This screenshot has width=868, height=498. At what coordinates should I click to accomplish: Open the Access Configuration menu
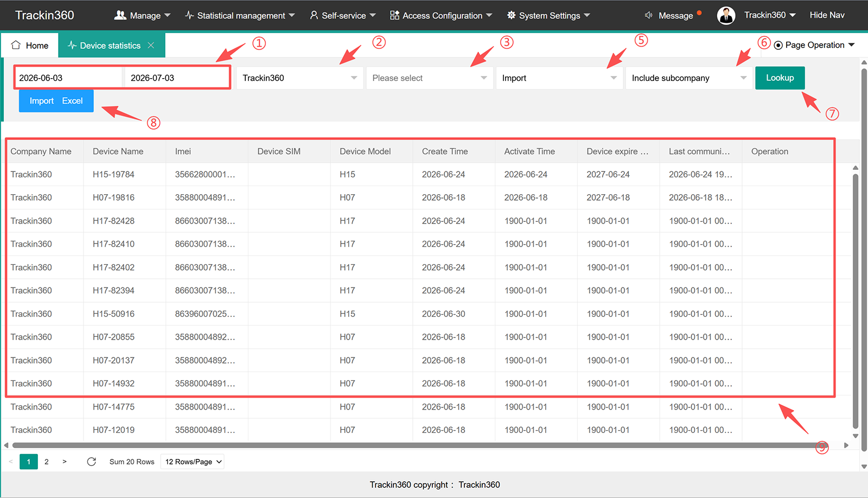point(441,15)
